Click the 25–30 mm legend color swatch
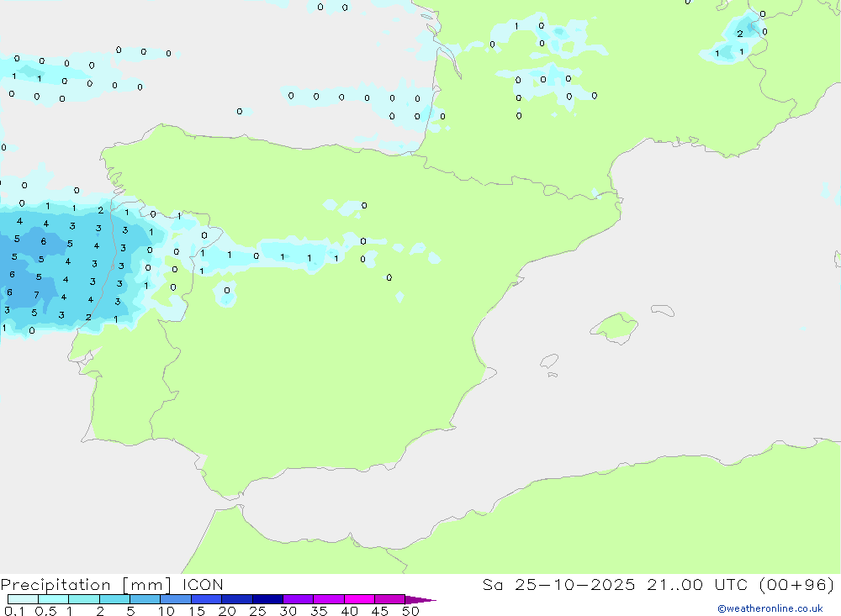Viewport: 841px width, 616px height. pyautogui.click(x=267, y=599)
